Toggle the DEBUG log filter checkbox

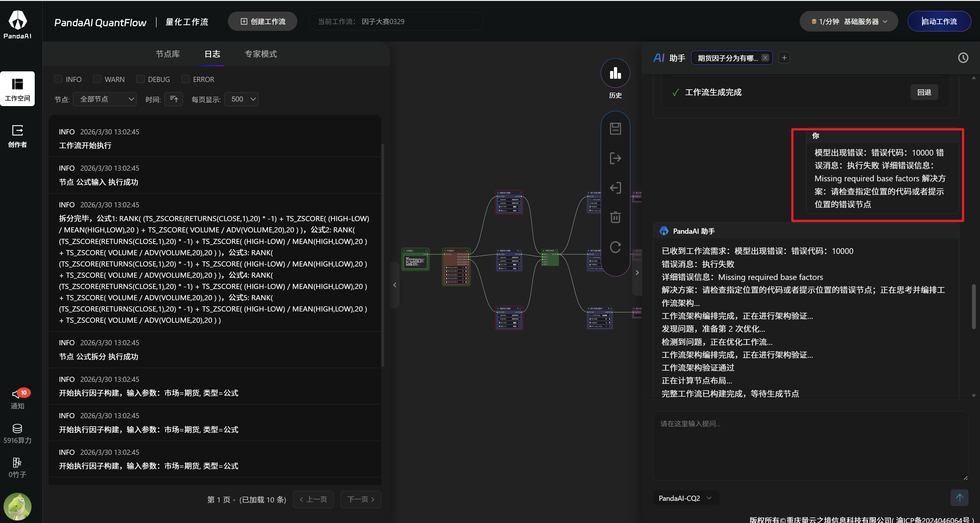tap(140, 79)
